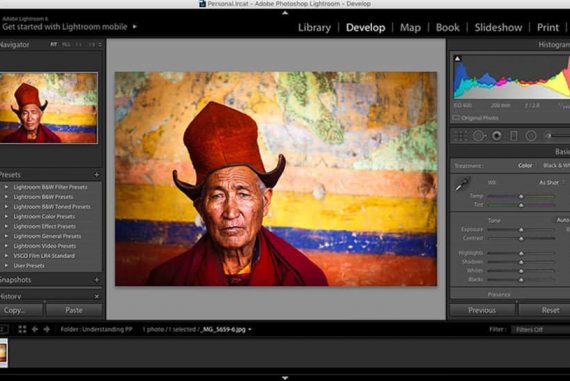
Task: Expand VSCO Film LR4 Standard folder
Action: pyautogui.click(x=6, y=256)
